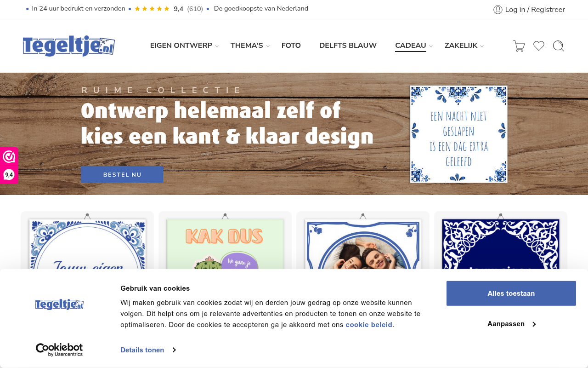The image size is (588, 368).
Task: Click the five-star rating in top bar
Action: tap(152, 9)
